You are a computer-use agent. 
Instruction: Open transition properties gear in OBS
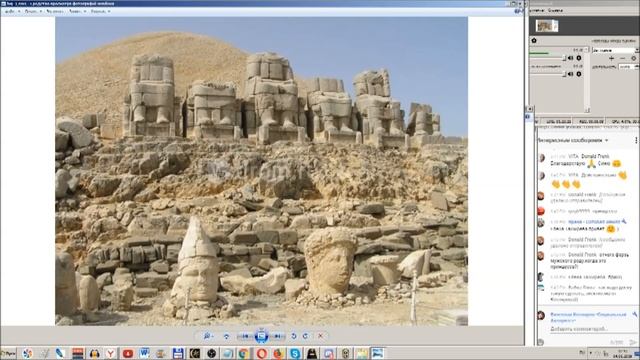tap(633, 58)
